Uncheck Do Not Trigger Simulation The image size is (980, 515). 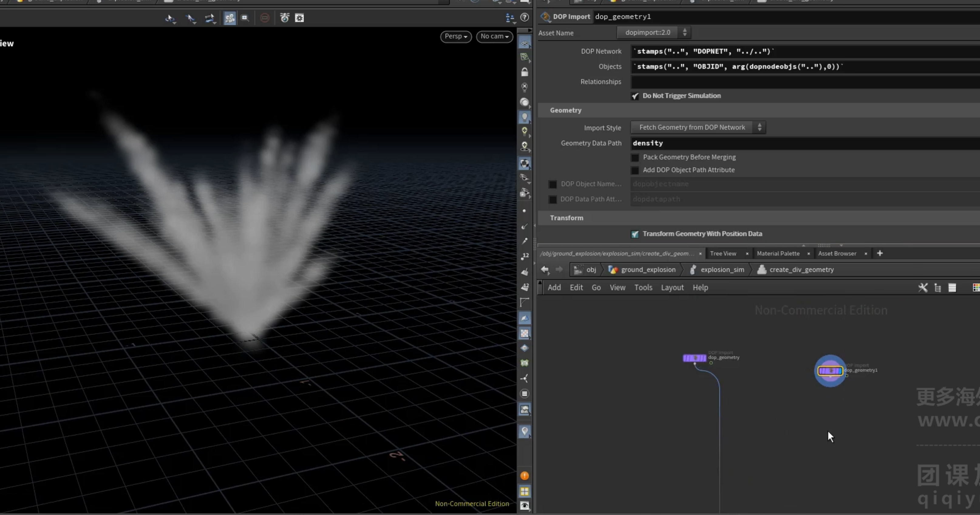(x=635, y=96)
